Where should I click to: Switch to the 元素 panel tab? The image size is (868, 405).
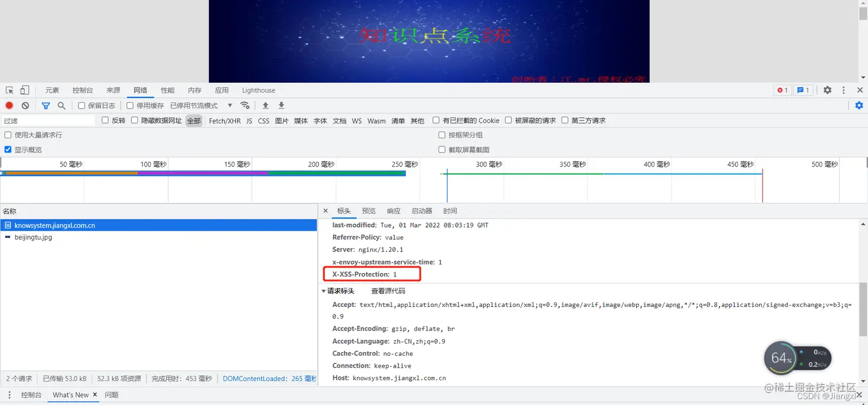click(x=52, y=90)
